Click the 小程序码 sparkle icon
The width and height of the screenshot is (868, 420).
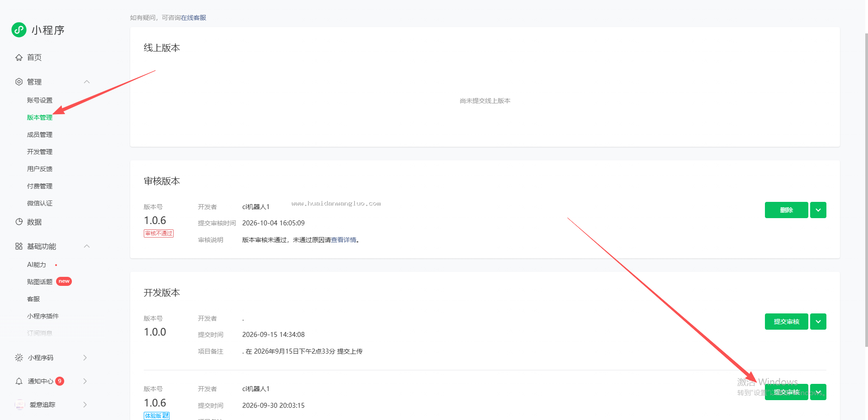tap(19, 358)
